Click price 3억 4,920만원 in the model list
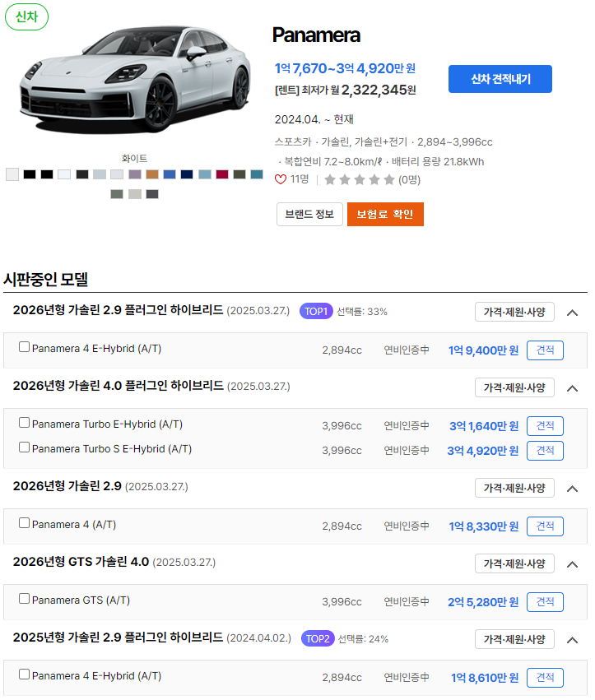595x700 pixels. pyautogui.click(x=483, y=451)
